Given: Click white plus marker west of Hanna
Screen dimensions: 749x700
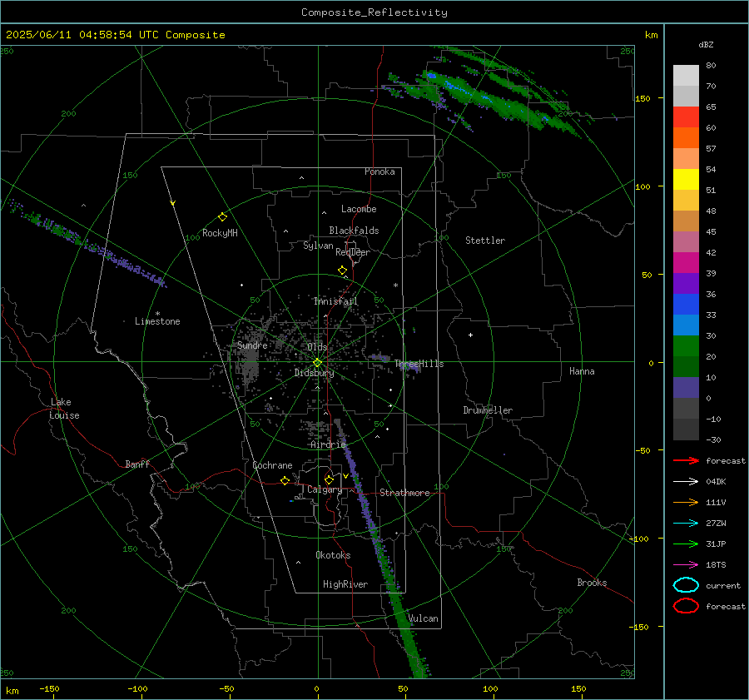Looking at the screenshot, I should pos(470,335).
